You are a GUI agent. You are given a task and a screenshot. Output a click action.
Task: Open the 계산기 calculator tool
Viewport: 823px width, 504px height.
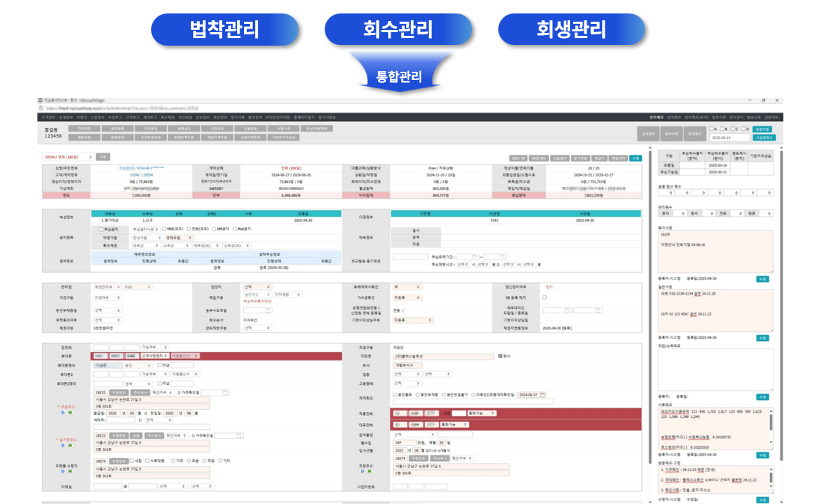click(599, 159)
